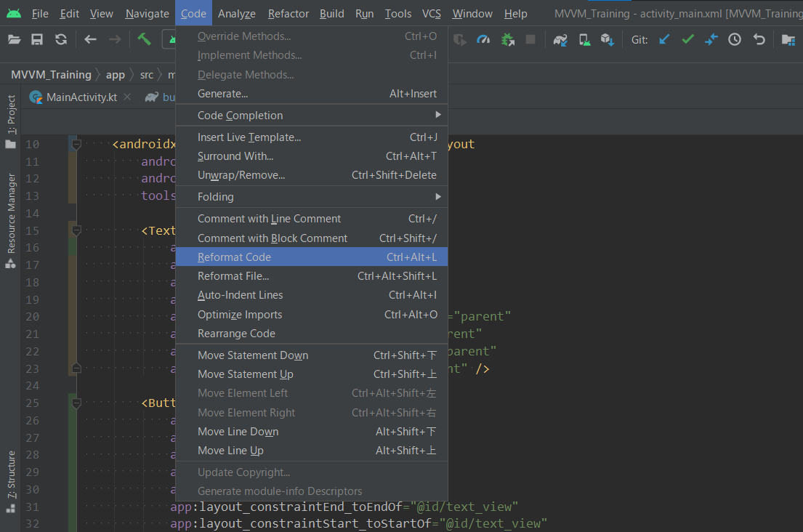Open the Project tool window side button

tap(11, 115)
